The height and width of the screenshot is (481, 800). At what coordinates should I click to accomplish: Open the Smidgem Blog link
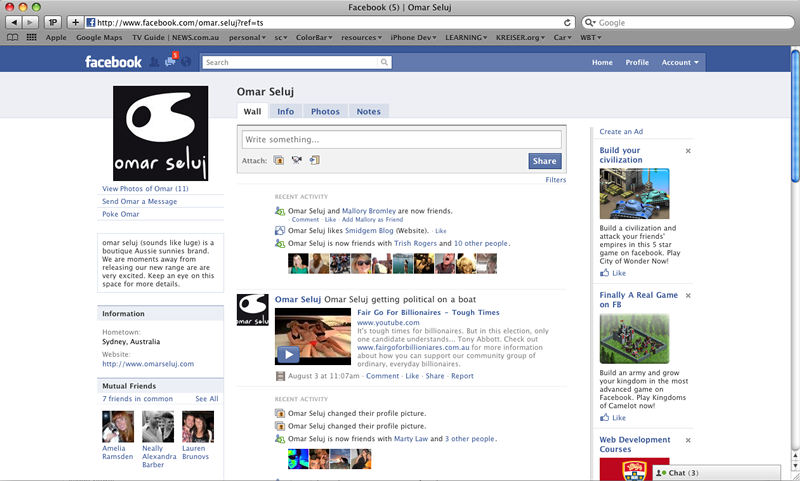click(x=369, y=231)
